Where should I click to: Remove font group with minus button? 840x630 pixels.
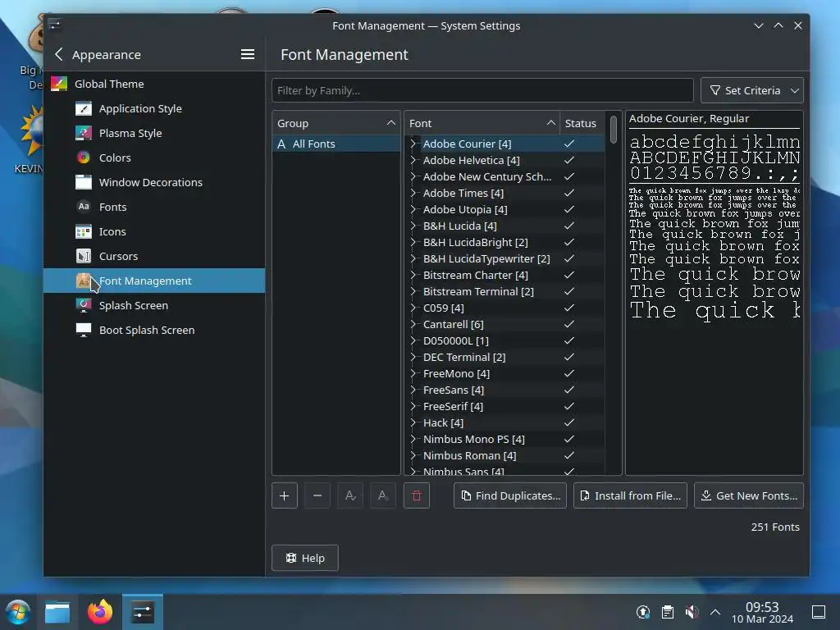[x=317, y=495]
